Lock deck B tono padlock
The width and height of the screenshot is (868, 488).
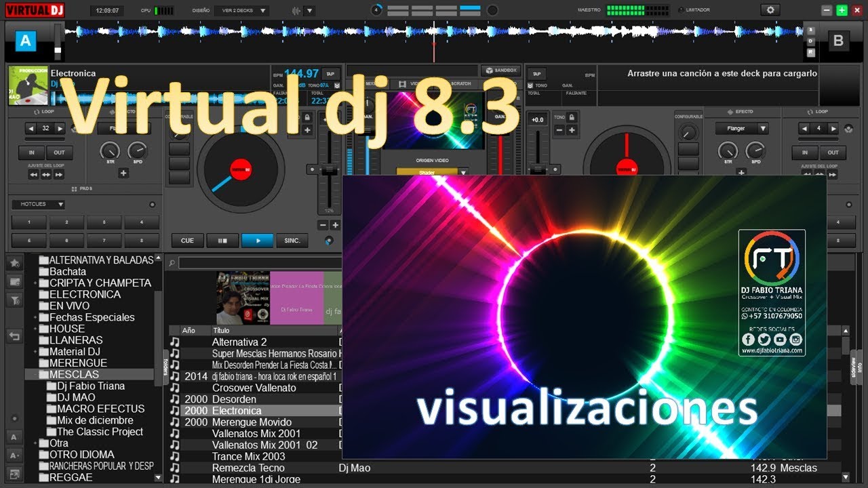point(572,117)
